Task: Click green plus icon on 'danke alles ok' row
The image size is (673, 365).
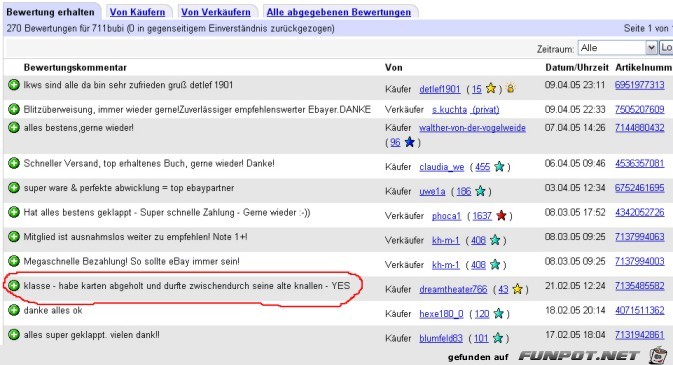Action: pos(14,310)
